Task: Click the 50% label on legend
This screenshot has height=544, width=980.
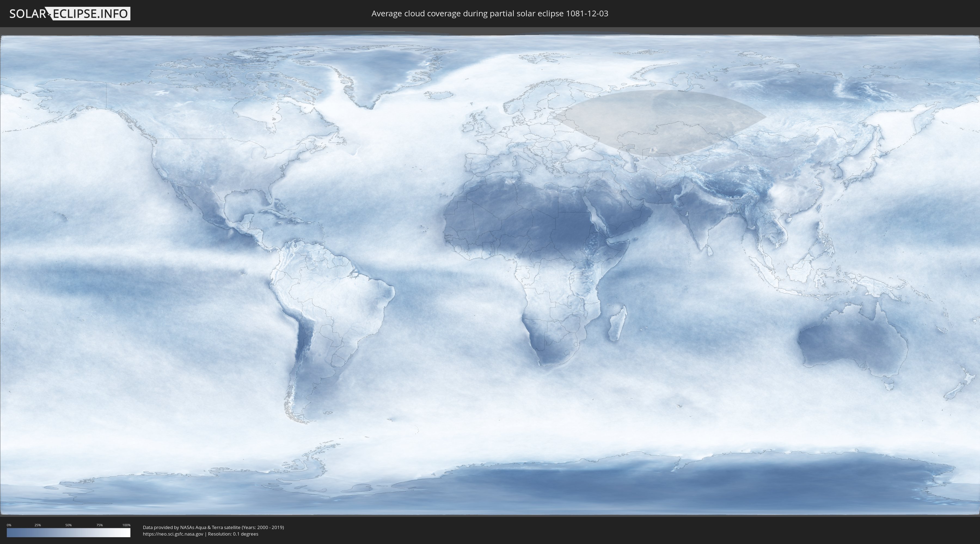Action: point(69,525)
